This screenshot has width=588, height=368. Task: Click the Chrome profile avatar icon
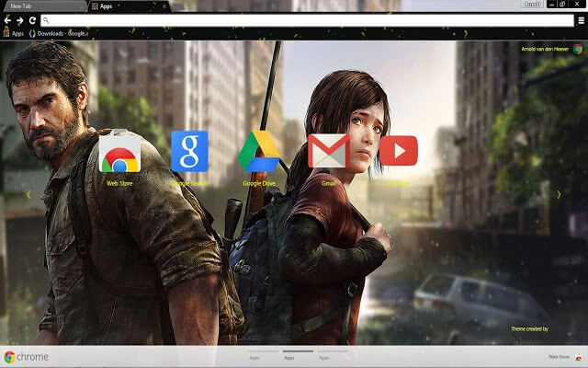[578, 49]
